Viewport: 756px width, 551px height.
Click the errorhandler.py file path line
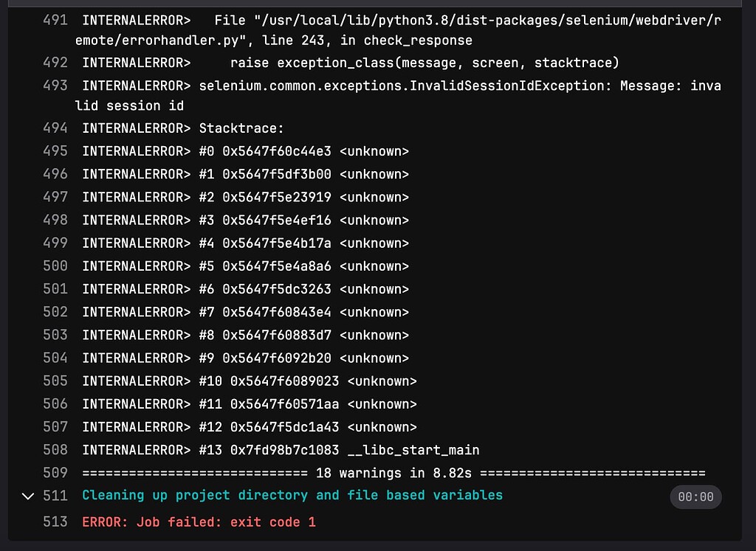(398, 30)
